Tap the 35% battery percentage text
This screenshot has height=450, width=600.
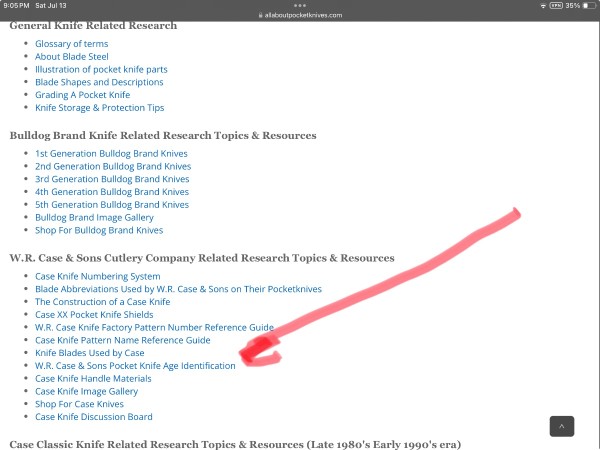pyautogui.click(x=573, y=5)
